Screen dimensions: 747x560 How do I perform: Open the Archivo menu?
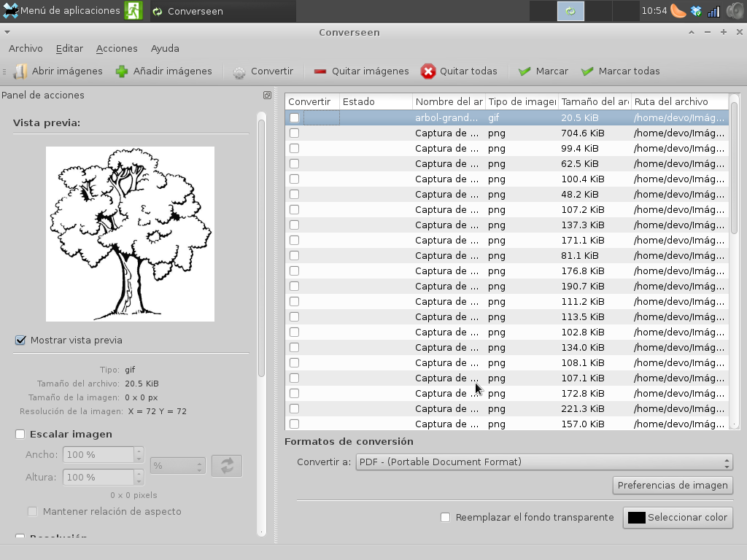tap(26, 48)
